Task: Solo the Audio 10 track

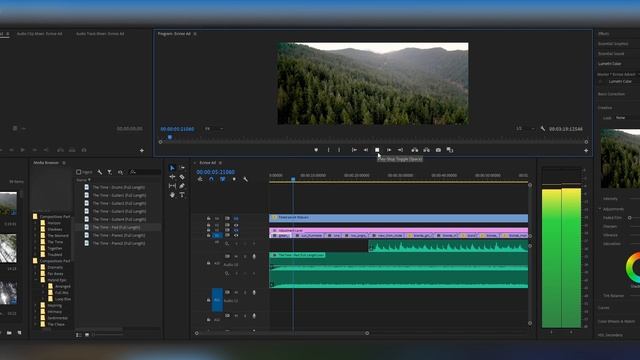Action: (x=245, y=256)
